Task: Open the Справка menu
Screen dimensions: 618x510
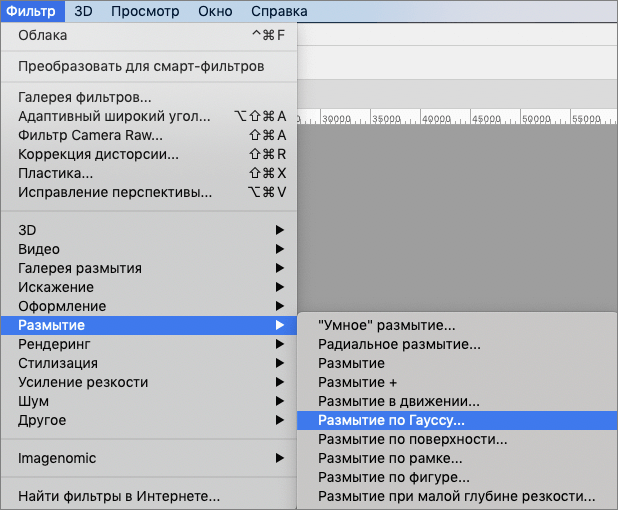Action: [279, 11]
